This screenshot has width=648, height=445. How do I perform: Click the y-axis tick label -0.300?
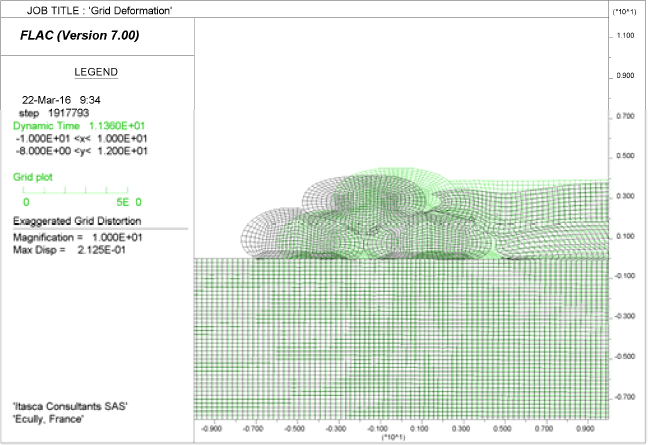624,316
